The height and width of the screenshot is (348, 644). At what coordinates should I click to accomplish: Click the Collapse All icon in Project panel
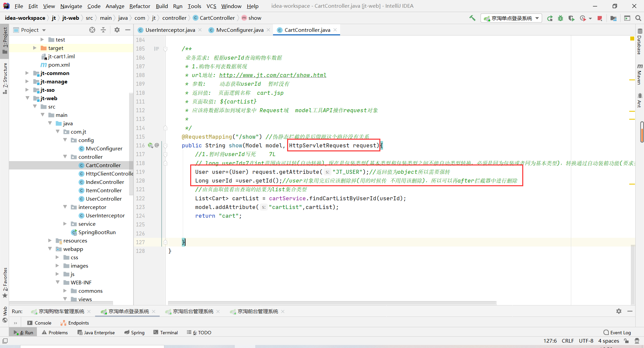[103, 30]
